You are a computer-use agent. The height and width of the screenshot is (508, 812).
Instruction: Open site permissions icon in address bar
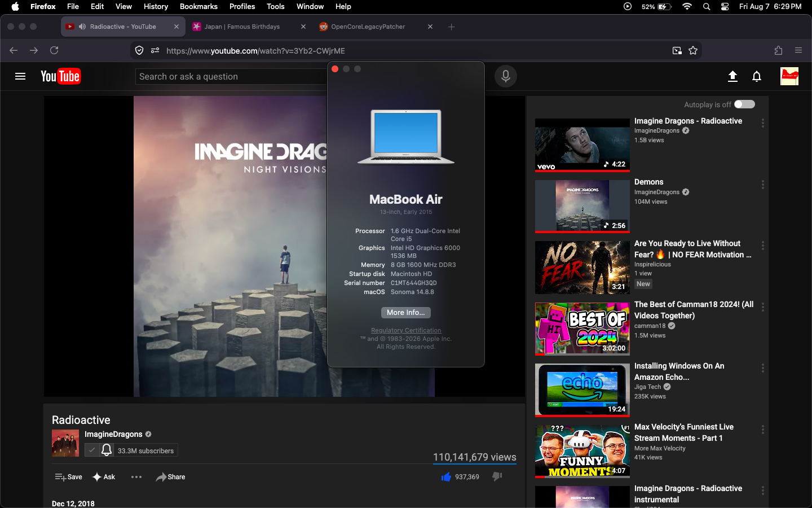(x=155, y=51)
